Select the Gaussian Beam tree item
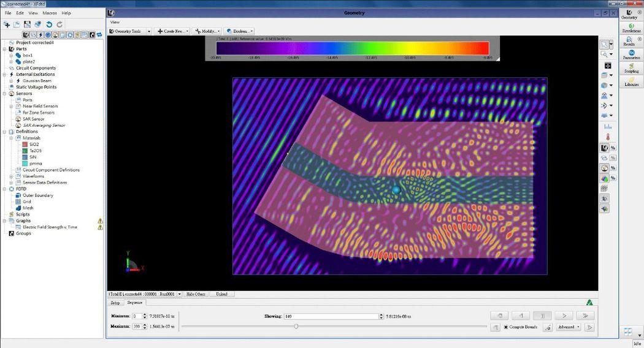Image resolution: width=644 pixels, height=348 pixels. (37, 81)
